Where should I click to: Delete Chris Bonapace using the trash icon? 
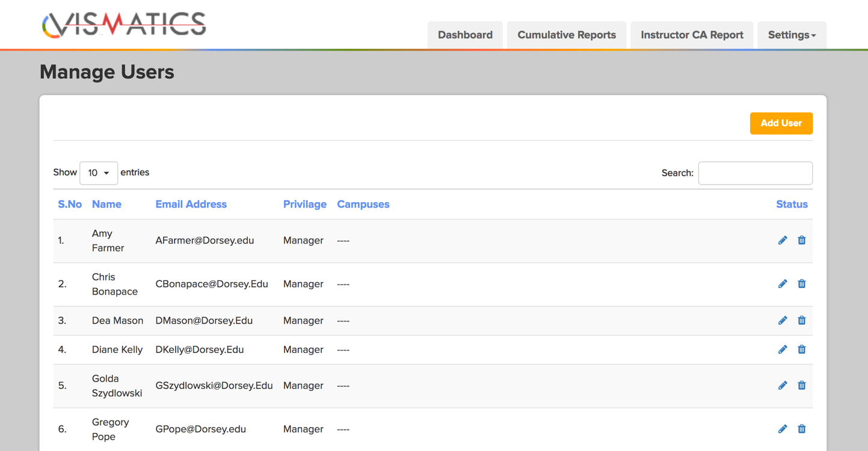[802, 284]
